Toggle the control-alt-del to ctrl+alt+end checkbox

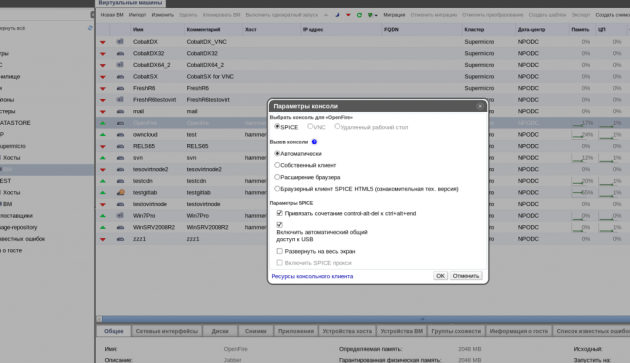(279, 213)
